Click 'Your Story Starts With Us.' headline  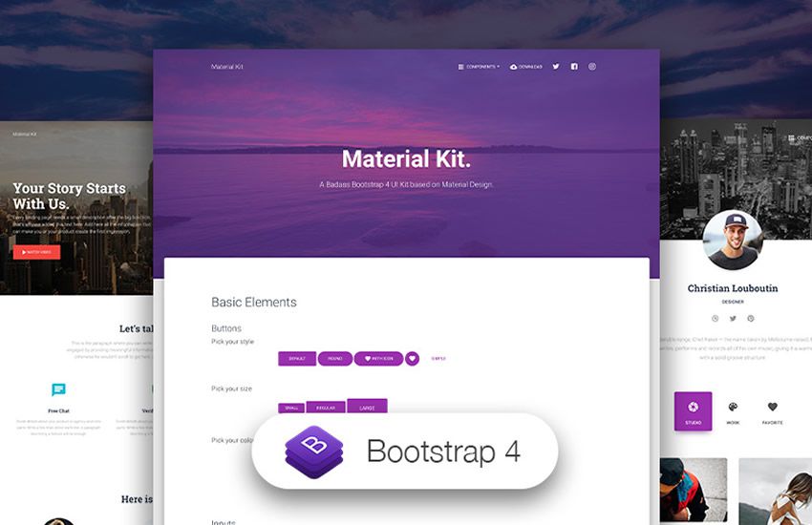(70, 196)
